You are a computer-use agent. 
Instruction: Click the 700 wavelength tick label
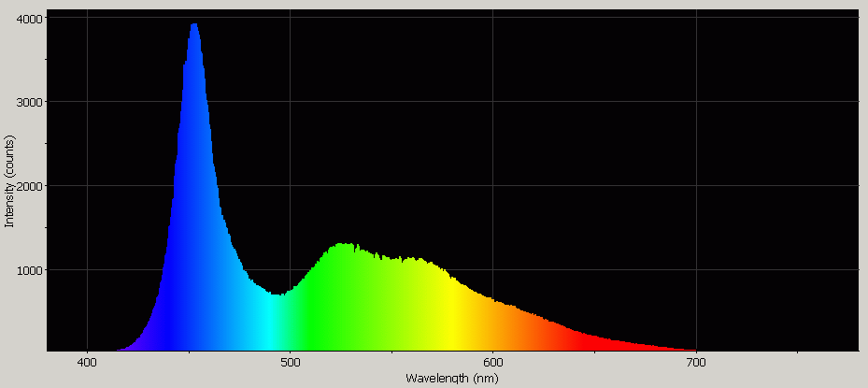click(x=696, y=364)
